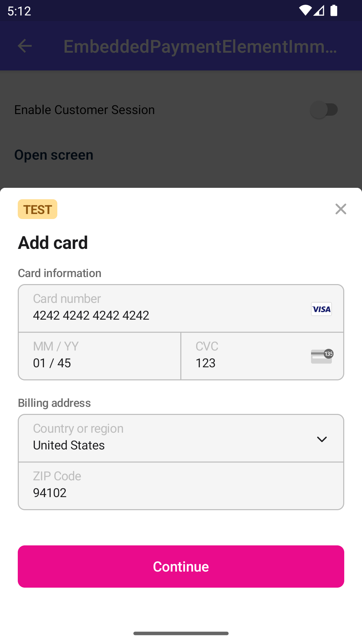Expand the Country or region dropdown
The width and height of the screenshot is (362, 644).
(x=181, y=438)
